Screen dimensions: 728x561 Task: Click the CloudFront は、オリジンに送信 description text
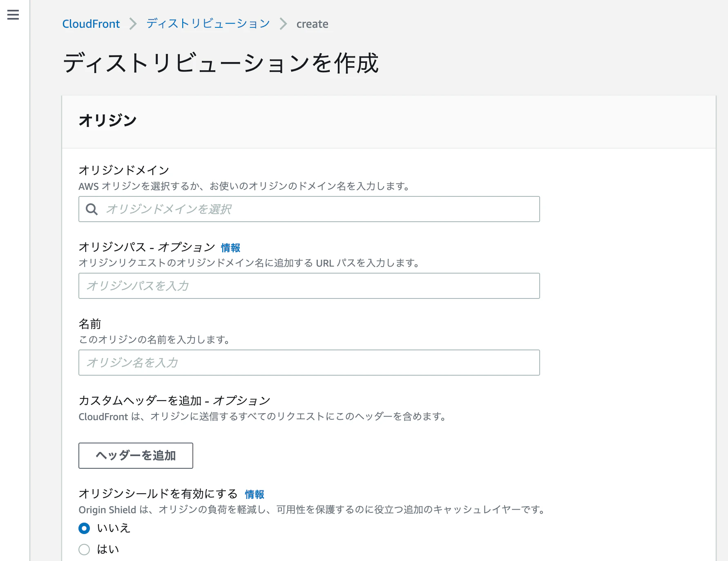coord(263,416)
